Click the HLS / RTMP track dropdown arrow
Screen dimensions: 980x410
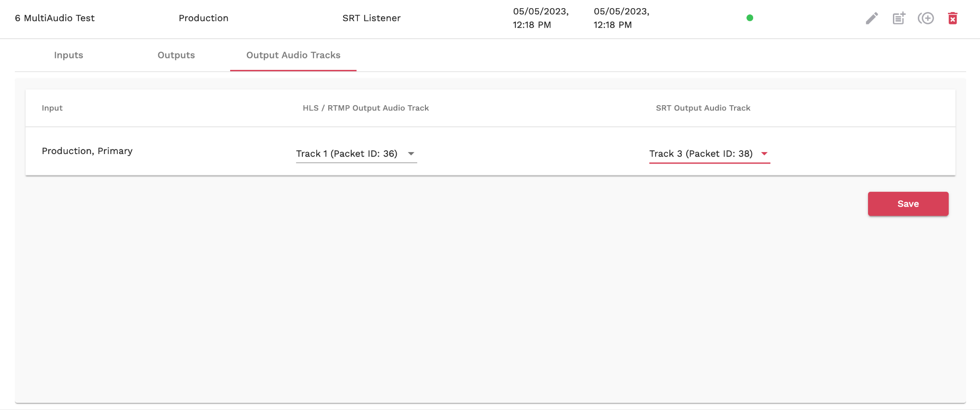pos(411,154)
